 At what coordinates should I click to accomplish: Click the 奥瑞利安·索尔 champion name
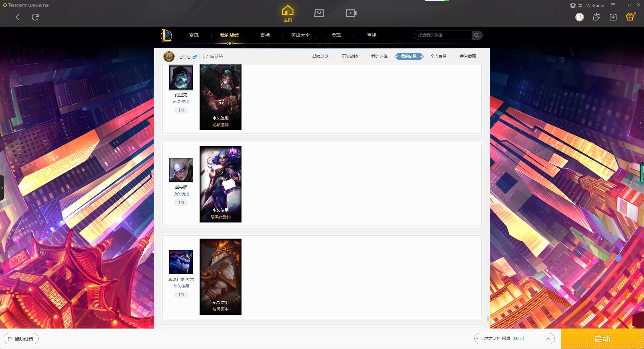(181, 280)
